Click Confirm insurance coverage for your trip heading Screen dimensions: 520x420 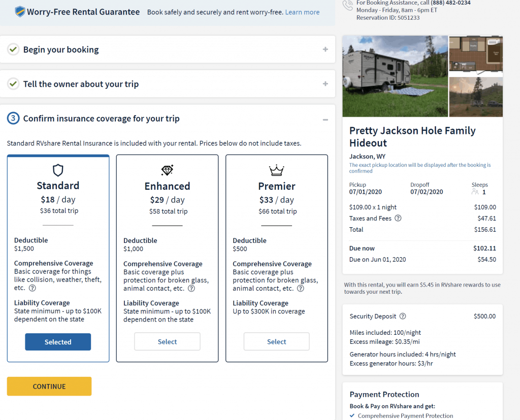(x=101, y=119)
